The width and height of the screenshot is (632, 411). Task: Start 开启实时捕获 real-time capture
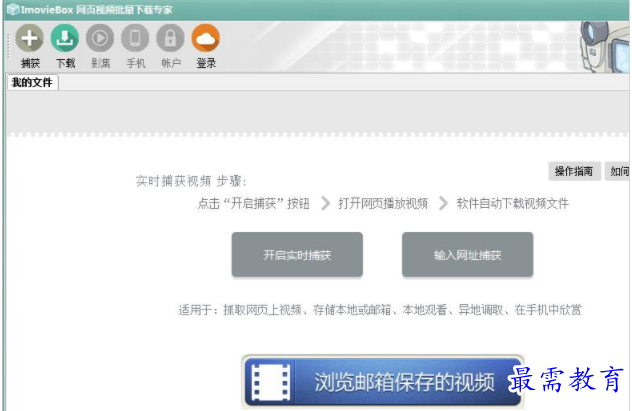tap(297, 255)
